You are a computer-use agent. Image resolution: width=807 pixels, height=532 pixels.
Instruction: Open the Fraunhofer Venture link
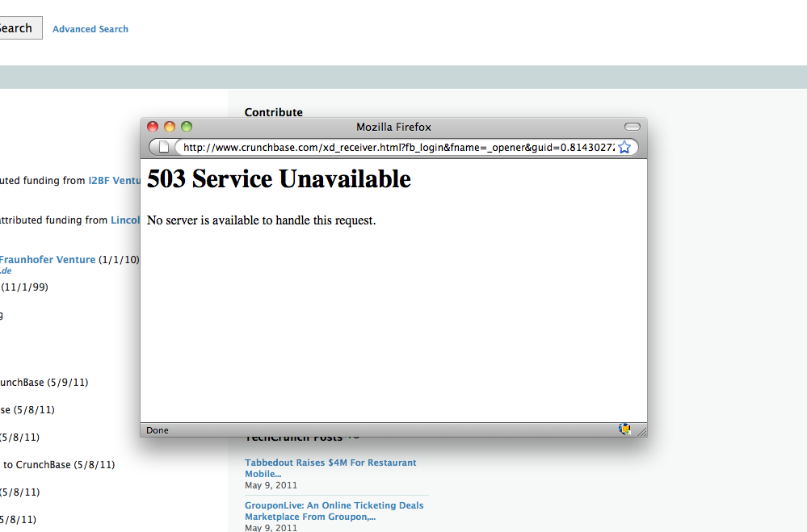click(x=48, y=260)
